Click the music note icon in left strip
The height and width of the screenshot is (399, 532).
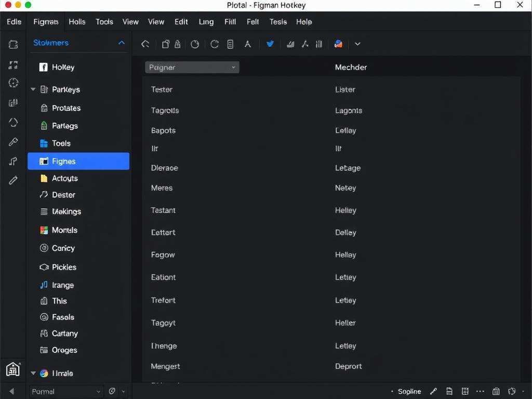(x=13, y=161)
